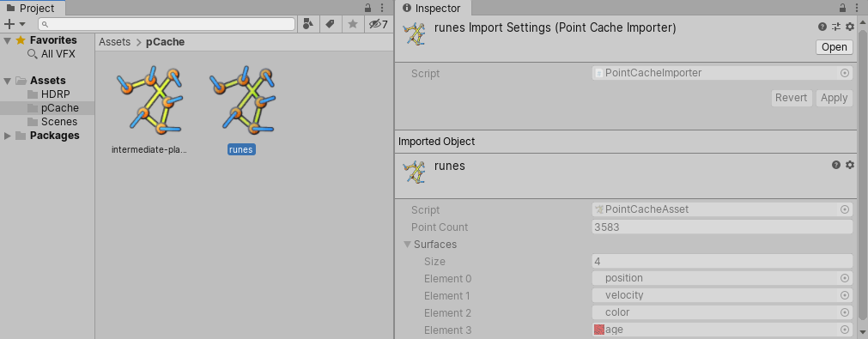The width and height of the screenshot is (868, 339).
Task: Select the HDRP folder in Assets
Action: point(55,94)
